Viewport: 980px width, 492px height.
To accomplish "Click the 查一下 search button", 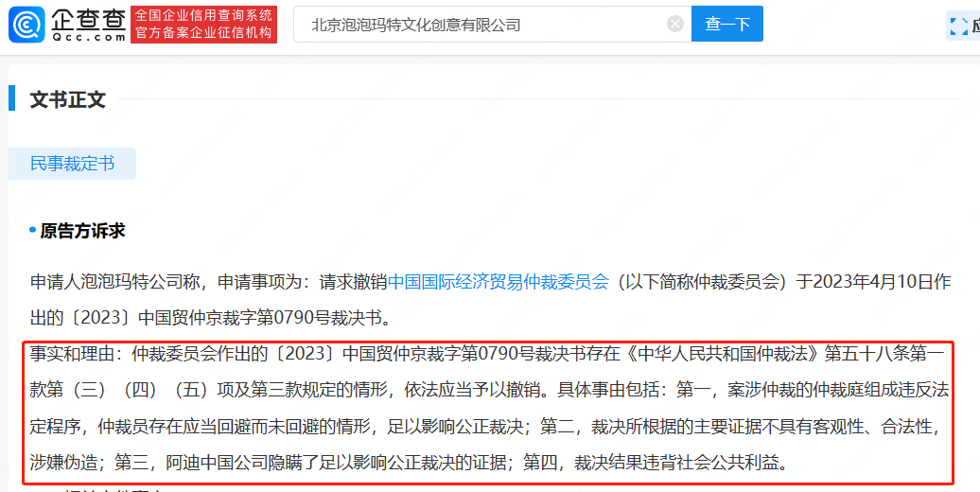I will click(726, 25).
